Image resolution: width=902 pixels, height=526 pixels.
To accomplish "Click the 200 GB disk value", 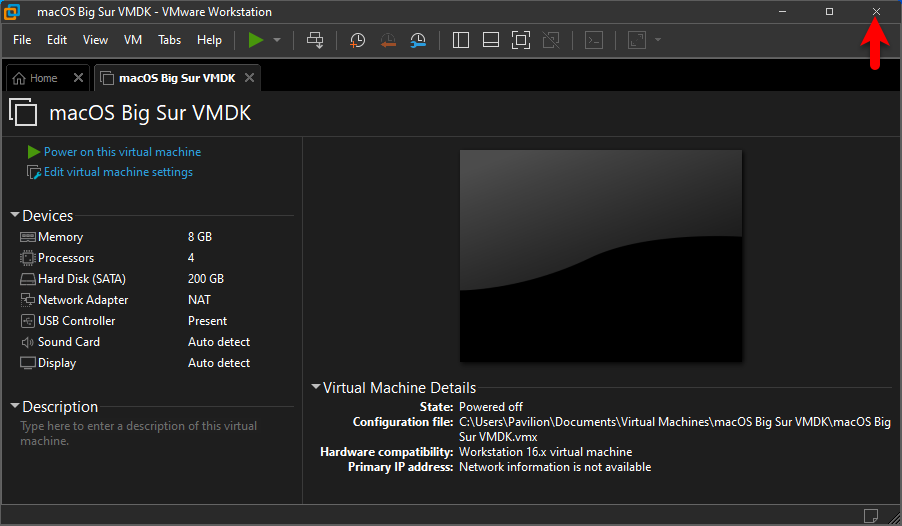I will tap(205, 279).
